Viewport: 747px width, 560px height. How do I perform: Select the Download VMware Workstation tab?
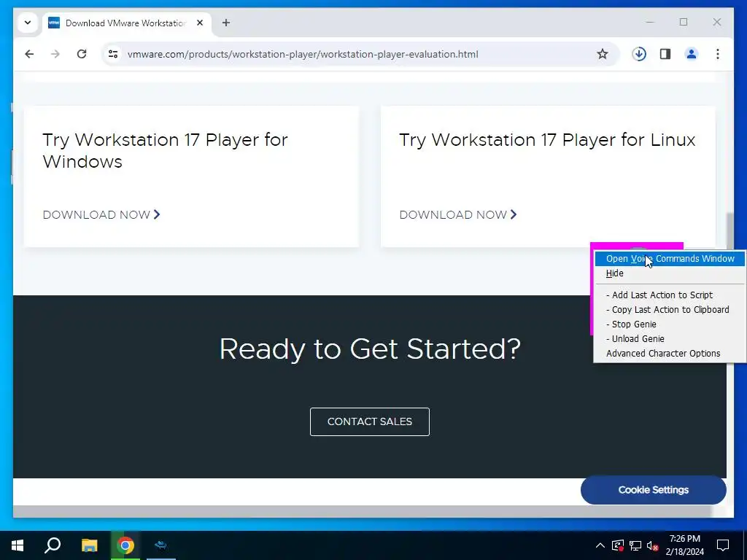(126, 23)
